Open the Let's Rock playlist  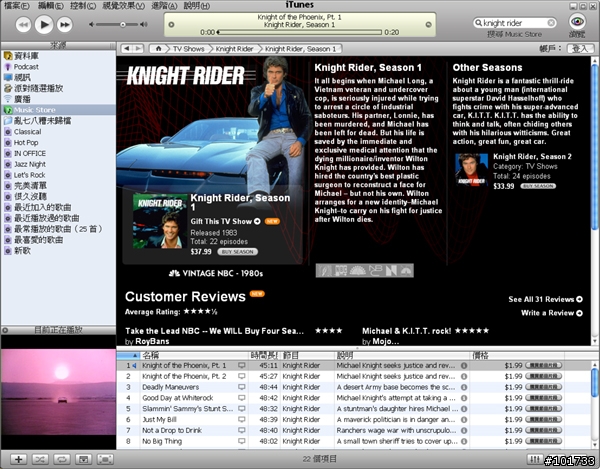click(58, 175)
